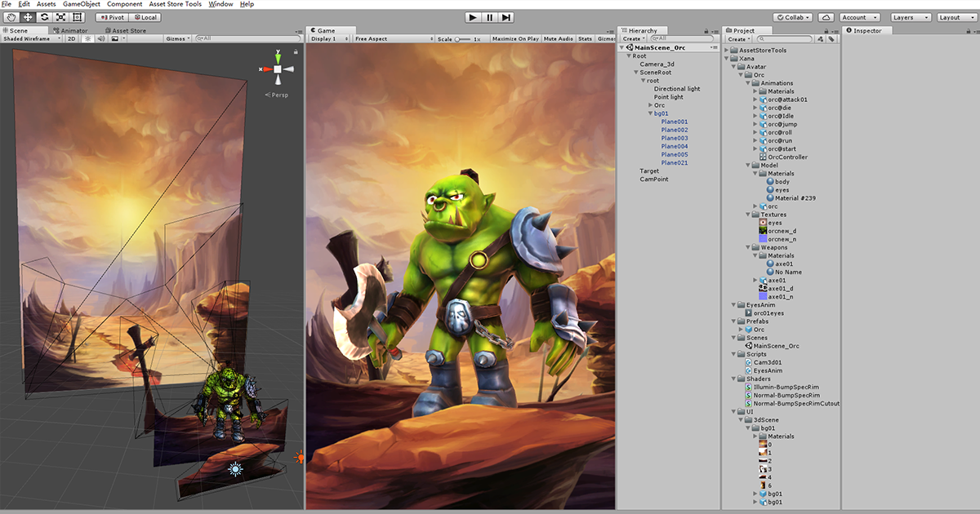Toggle Mute Audio in Game view
Image resolution: width=980 pixels, height=514 pixels.
tap(559, 38)
